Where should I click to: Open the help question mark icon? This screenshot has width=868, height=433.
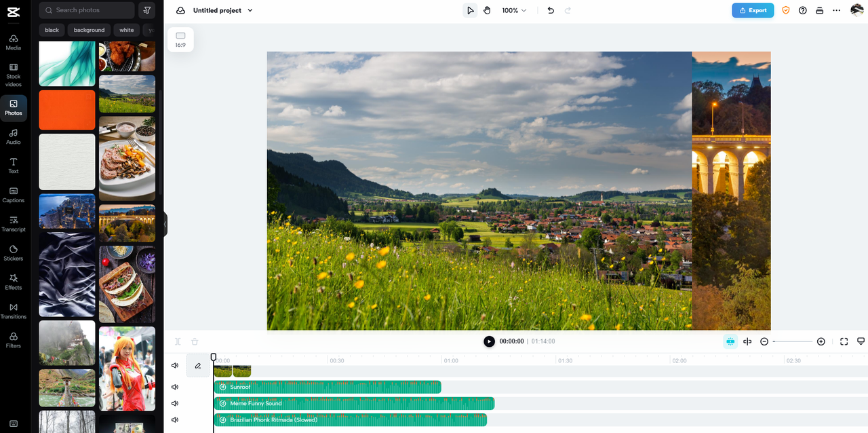coord(803,10)
